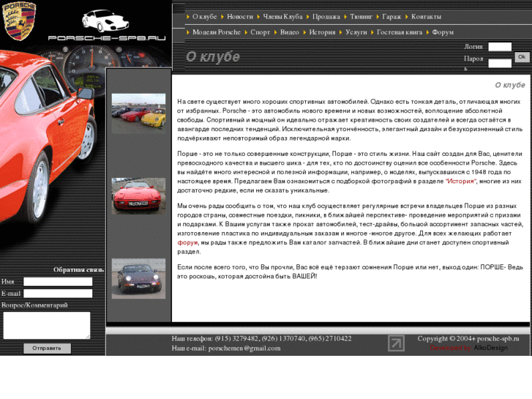Open the 'Новости' menu item
532x399 pixels.
click(x=240, y=17)
